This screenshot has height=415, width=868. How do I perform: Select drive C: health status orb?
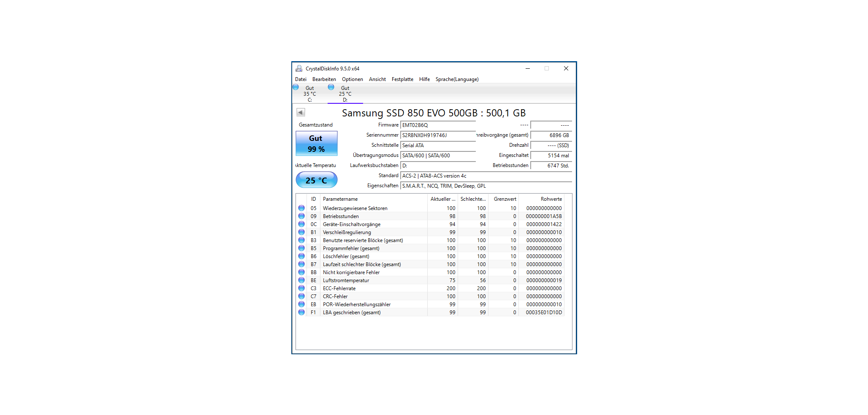296,87
